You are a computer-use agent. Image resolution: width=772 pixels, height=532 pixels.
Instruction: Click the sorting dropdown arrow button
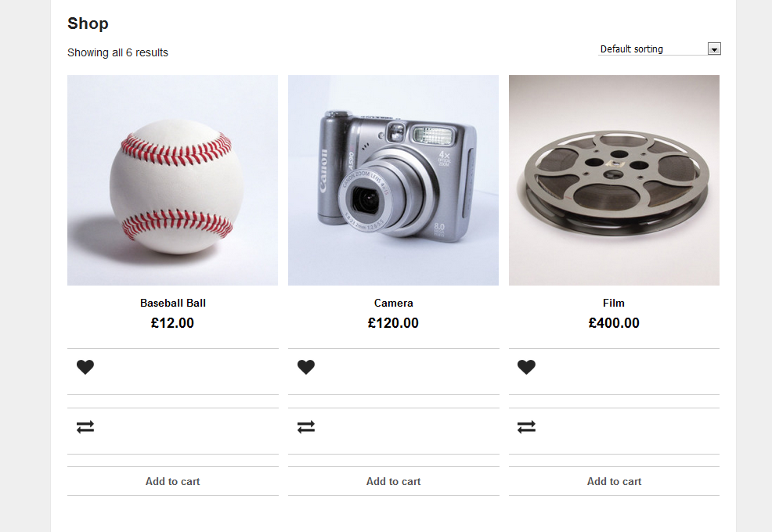coord(713,49)
